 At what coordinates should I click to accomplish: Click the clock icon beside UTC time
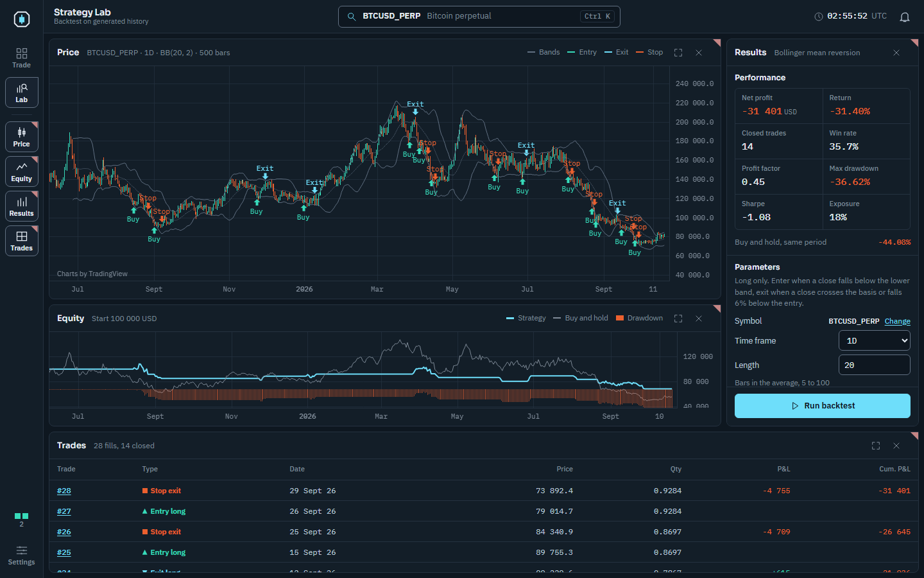(819, 17)
